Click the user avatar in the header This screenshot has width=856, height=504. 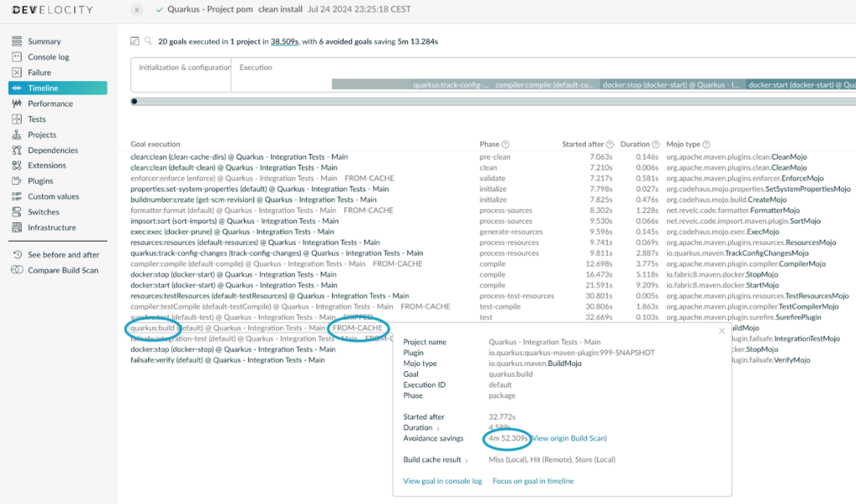pos(137,10)
